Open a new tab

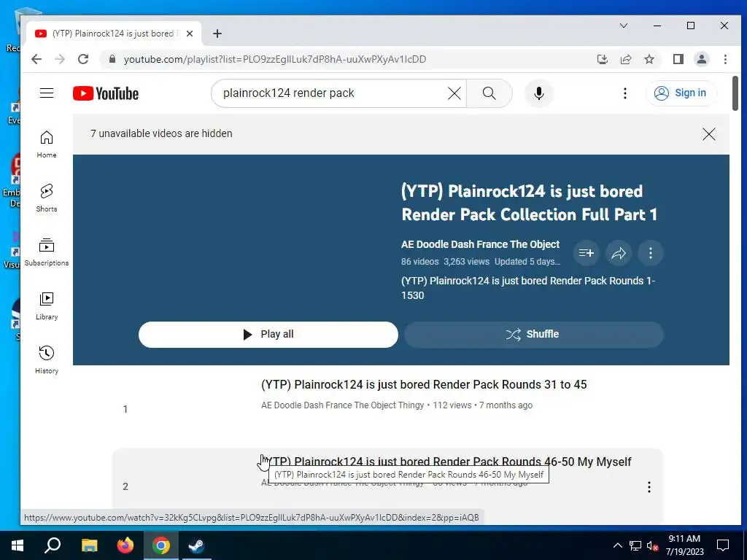point(217,34)
